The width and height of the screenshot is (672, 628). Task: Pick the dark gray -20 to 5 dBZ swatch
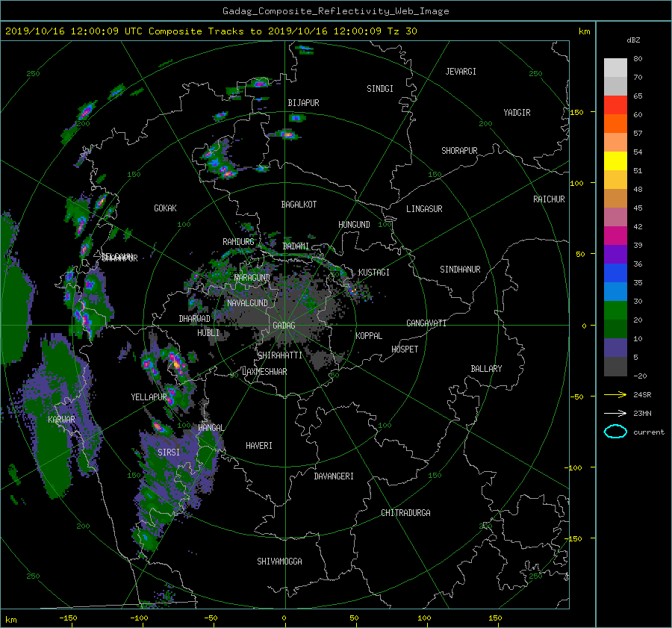615,366
